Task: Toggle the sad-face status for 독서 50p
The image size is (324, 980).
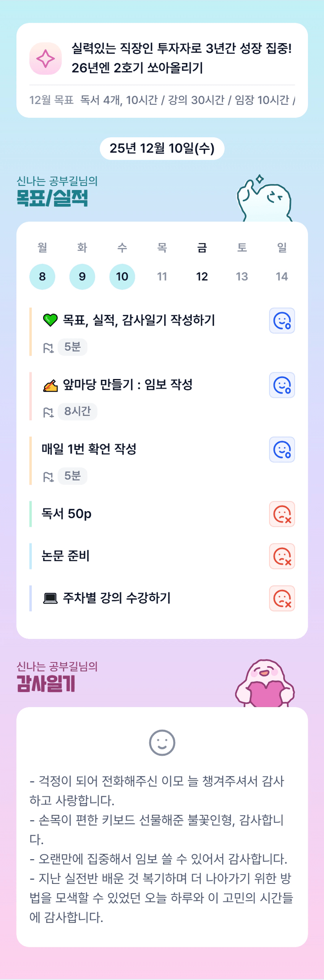Action: point(282,514)
